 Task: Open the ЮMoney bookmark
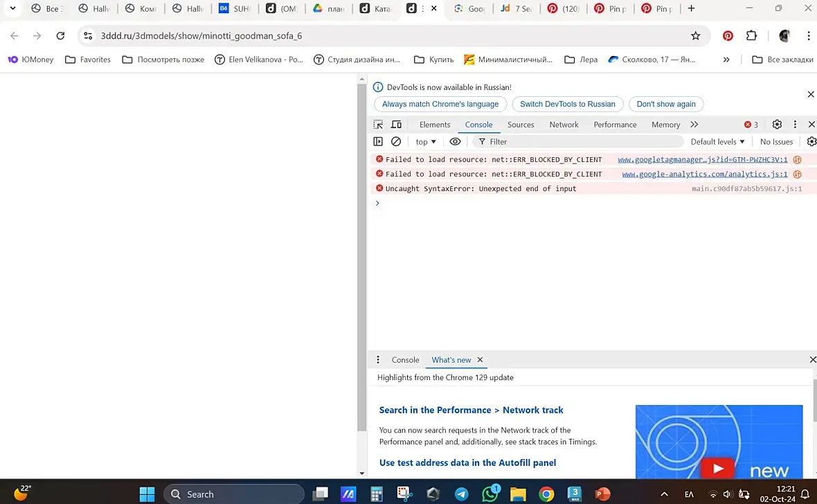coord(30,60)
